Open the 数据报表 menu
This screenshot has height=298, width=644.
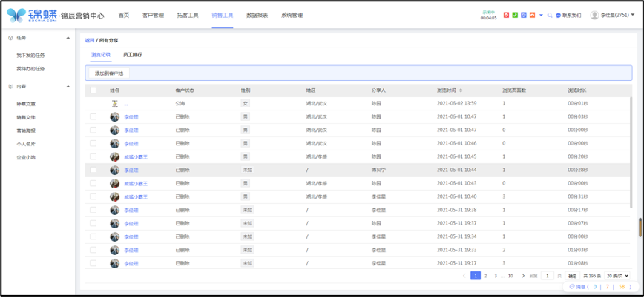(257, 15)
